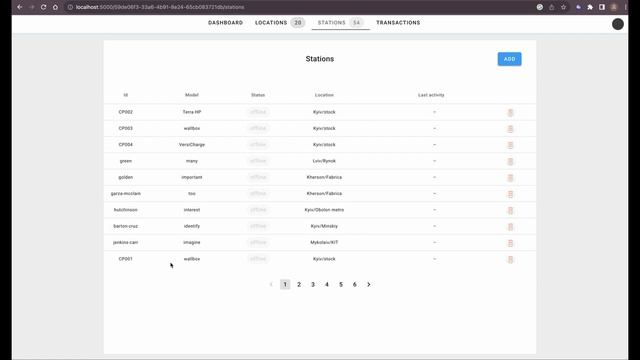Jump to pagination page 3
The height and width of the screenshot is (360, 640).
pyautogui.click(x=313, y=284)
